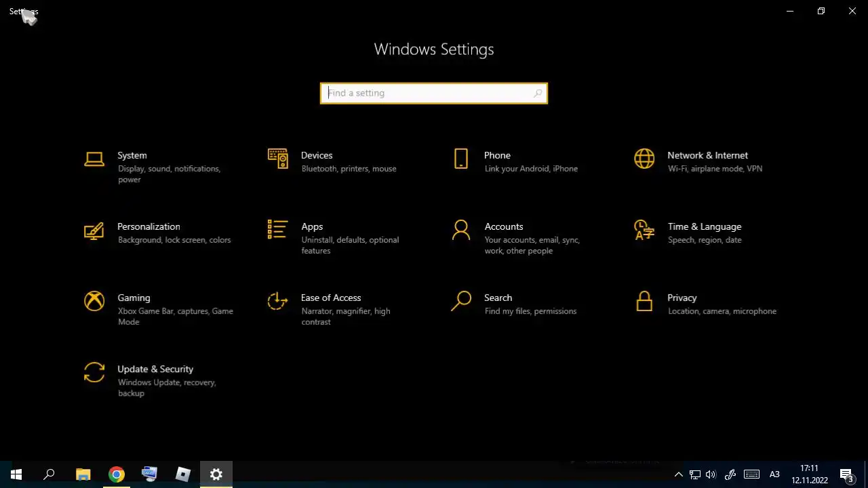
Task: Click the Settings gear taskbar button
Action: pos(216,474)
